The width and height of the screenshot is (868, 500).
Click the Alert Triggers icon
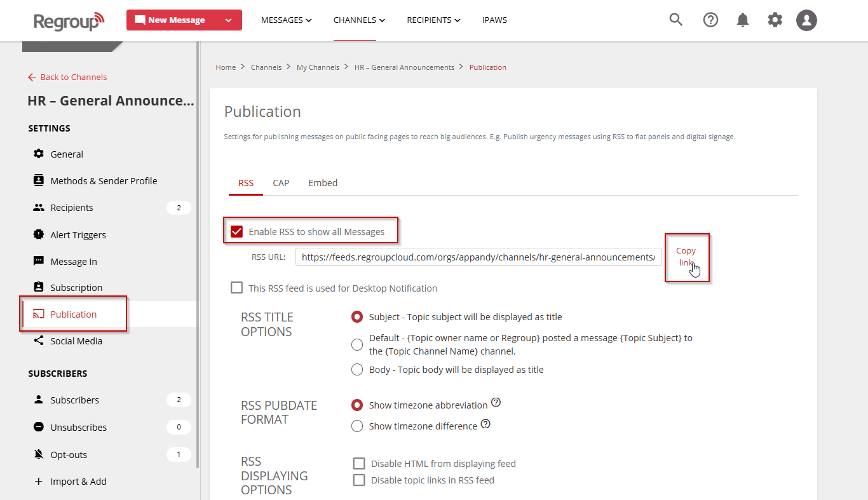[x=39, y=234]
